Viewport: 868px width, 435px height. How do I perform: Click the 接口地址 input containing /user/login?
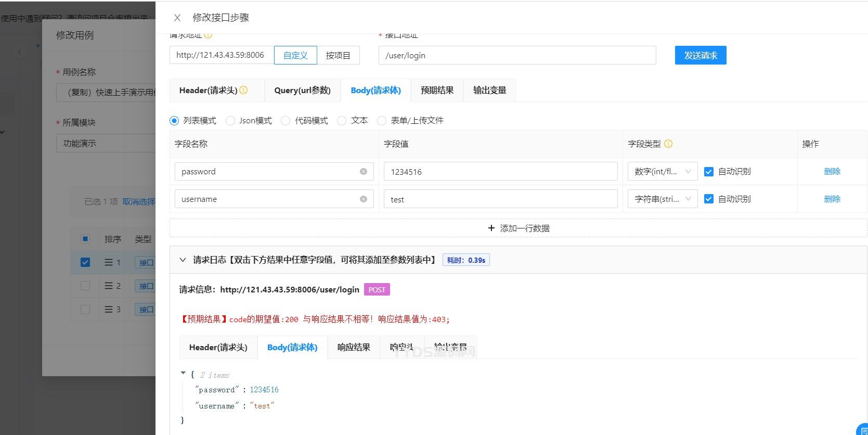[x=516, y=56]
